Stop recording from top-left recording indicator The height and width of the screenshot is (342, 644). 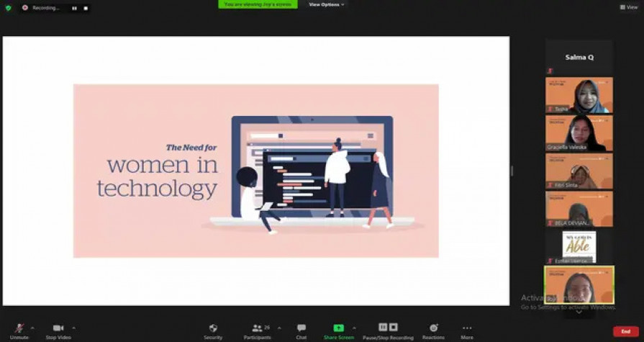(x=85, y=8)
